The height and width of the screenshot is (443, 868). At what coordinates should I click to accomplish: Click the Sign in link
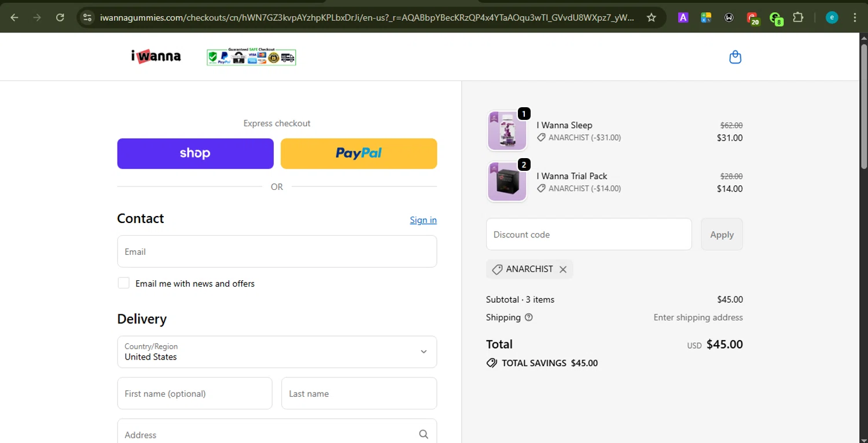[423, 220]
